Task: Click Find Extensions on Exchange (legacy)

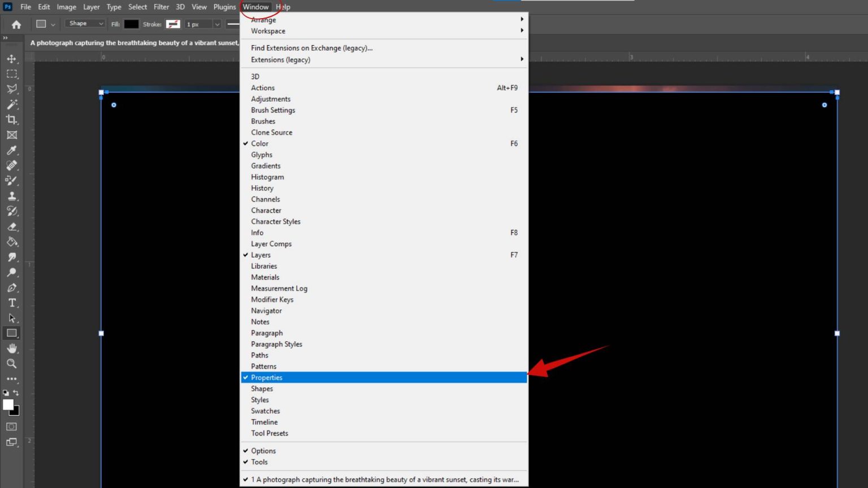Action: point(311,48)
